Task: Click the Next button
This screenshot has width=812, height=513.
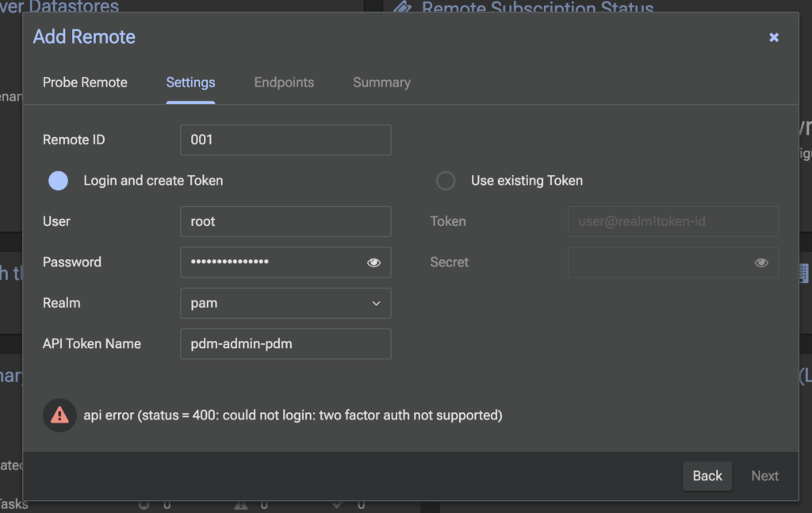Action: coord(764,476)
